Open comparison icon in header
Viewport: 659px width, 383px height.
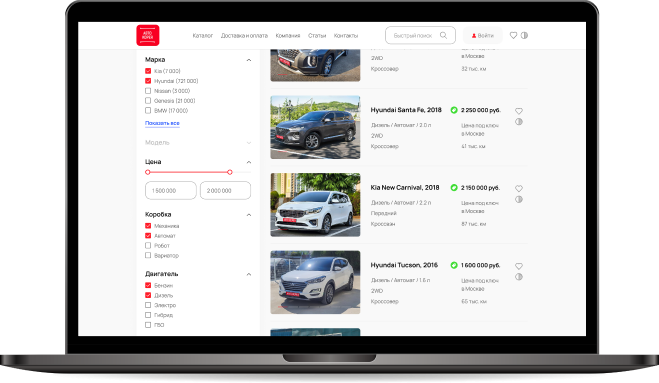(x=524, y=35)
